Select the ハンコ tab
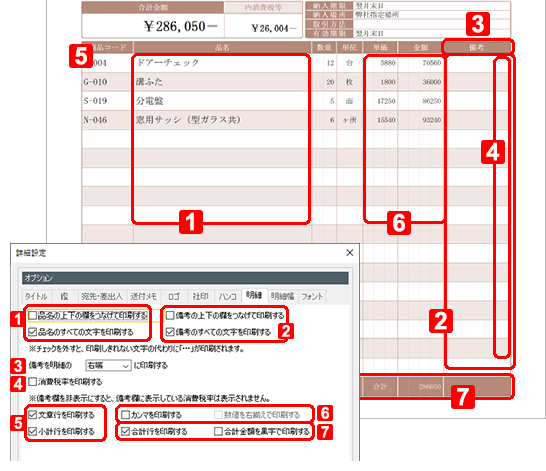This screenshot has height=471, width=546. [x=227, y=296]
